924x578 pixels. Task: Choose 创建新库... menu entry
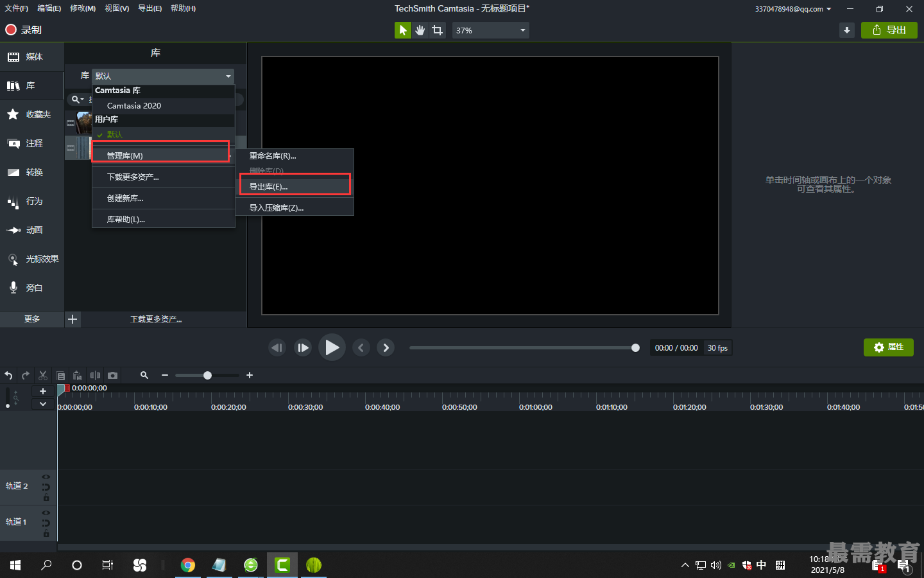[x=164, y=198]
